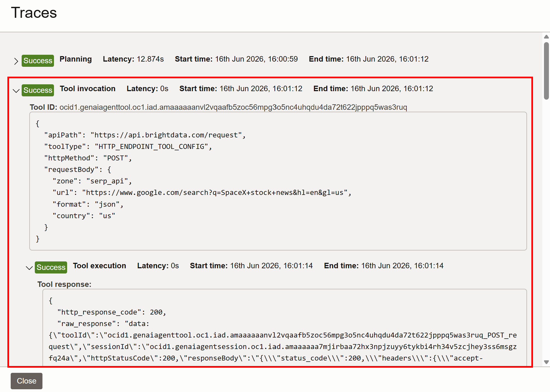
Task: Collapse the Tool execution trace row
Action: point(29,268)
